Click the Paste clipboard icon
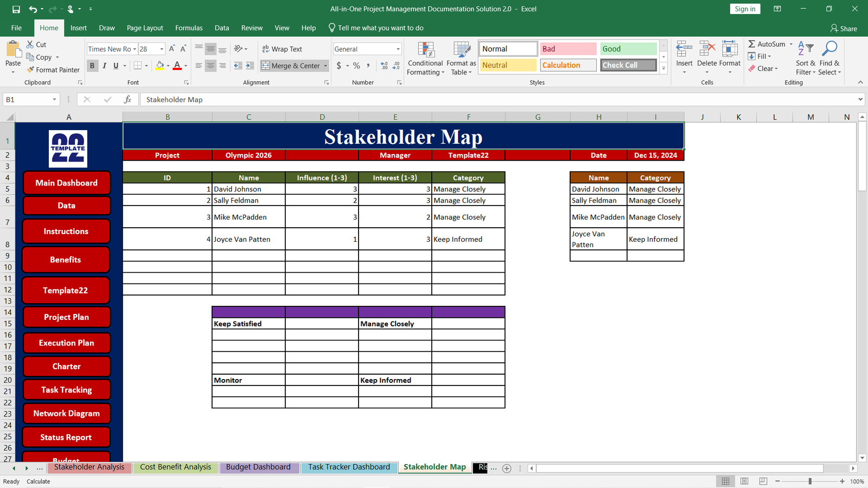 13,49
